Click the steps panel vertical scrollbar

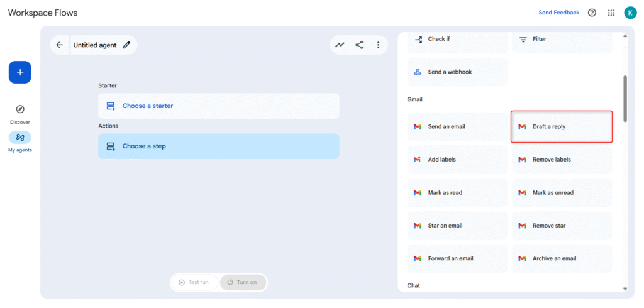pos(625,99)
